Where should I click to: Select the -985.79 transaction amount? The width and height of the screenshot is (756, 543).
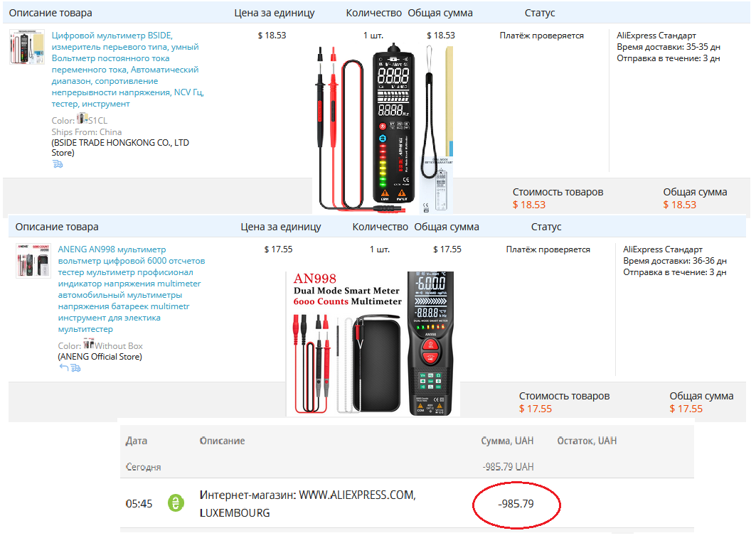click(516, 503)
